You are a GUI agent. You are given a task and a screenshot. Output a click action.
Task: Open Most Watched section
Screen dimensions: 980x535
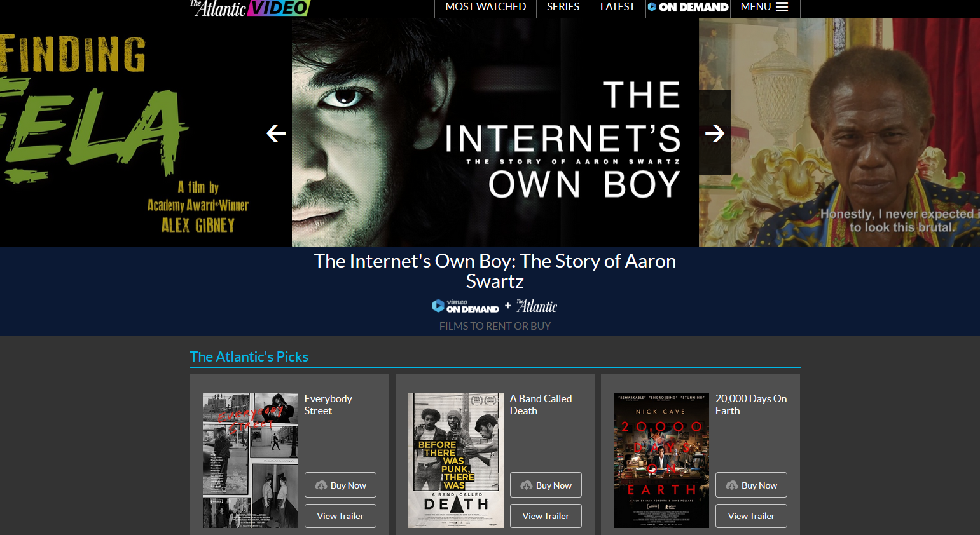[485, 7]
